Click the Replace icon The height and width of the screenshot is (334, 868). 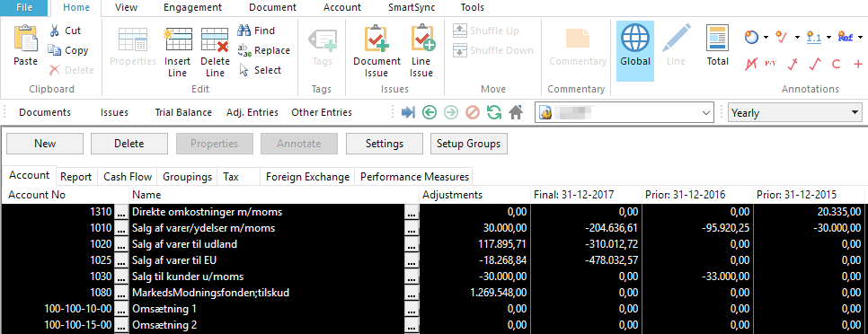(x=244, y=50)
